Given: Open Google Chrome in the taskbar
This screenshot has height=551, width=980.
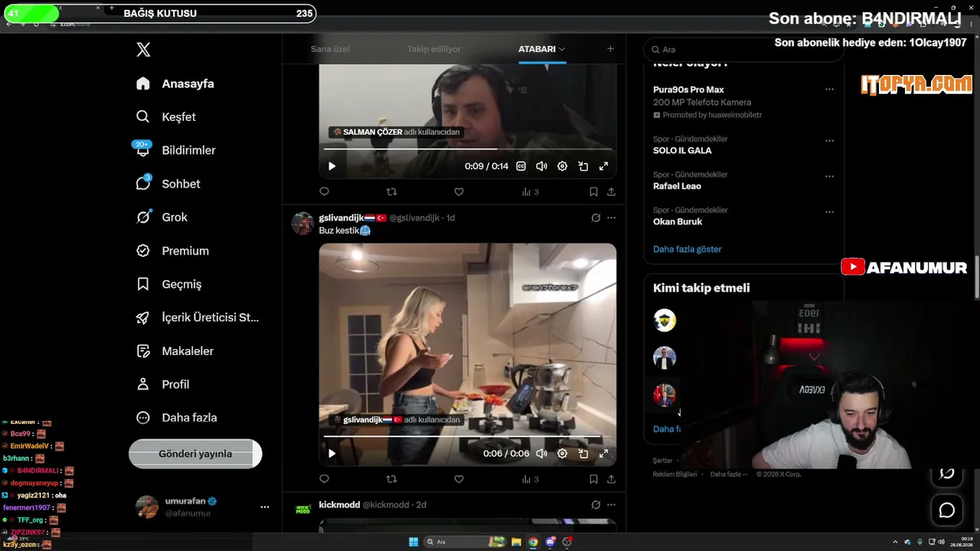Looking at the screenshot, I should click(x=533, y=542).
